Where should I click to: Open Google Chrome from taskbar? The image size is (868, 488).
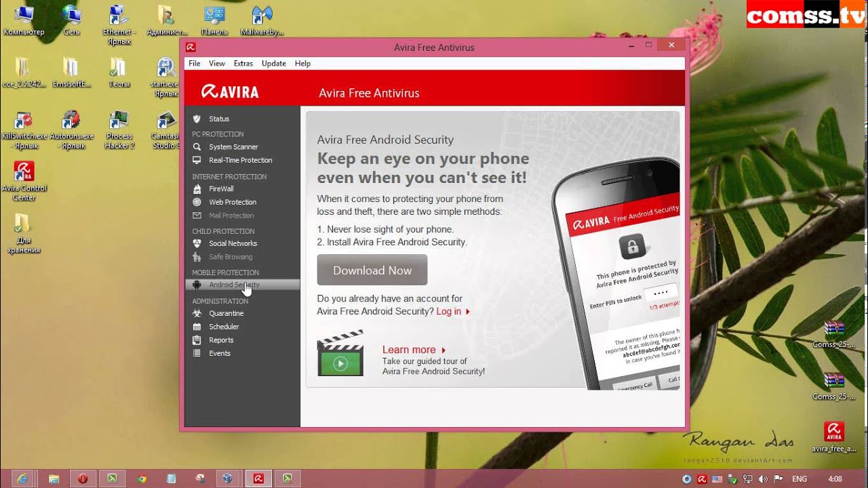[x=141, y=479]
